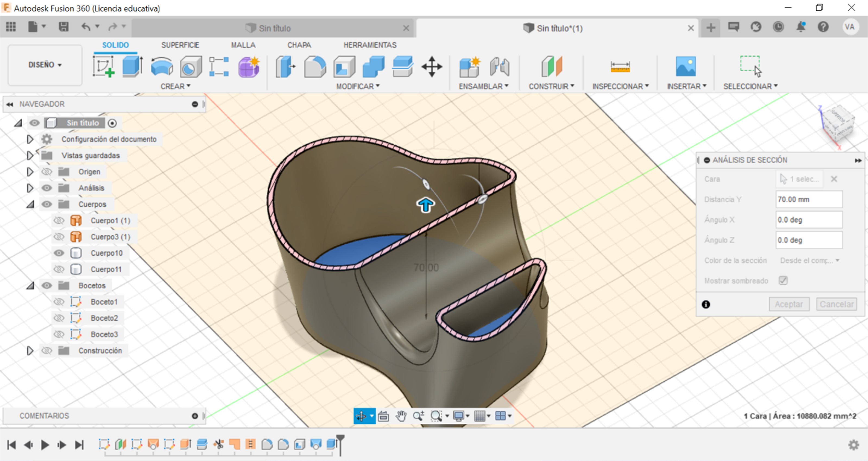Screen dimensions: 868x461
Task: Expand the Construcción folder
Action: click(x=30, y=351)
